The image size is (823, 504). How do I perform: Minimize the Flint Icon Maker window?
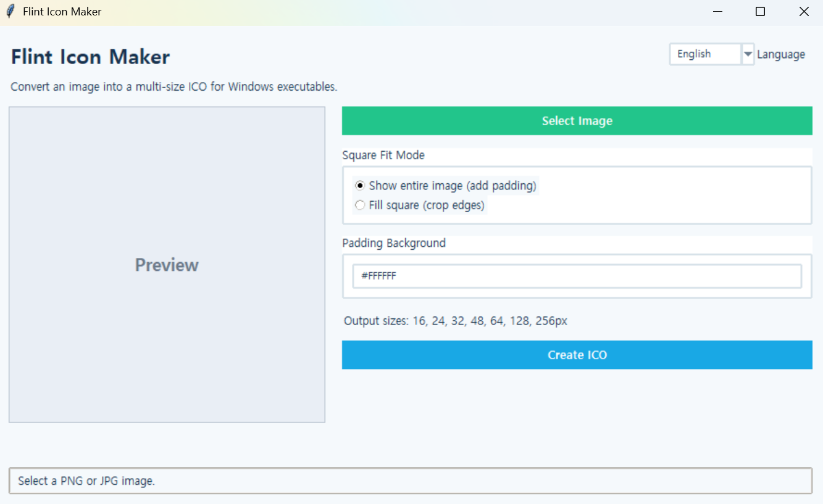[x=717, y=12]
